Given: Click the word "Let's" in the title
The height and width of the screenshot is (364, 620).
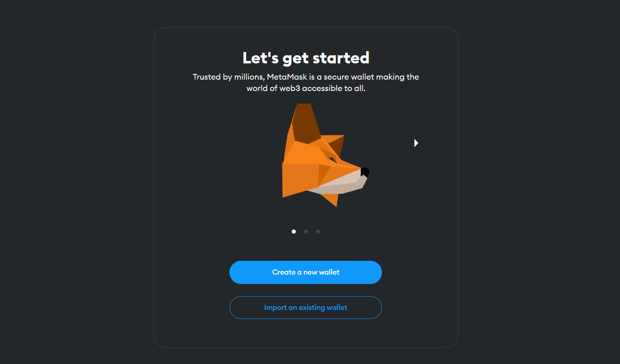Looking at the screenshot, I should pyautogui.click(x=260, y=58).
